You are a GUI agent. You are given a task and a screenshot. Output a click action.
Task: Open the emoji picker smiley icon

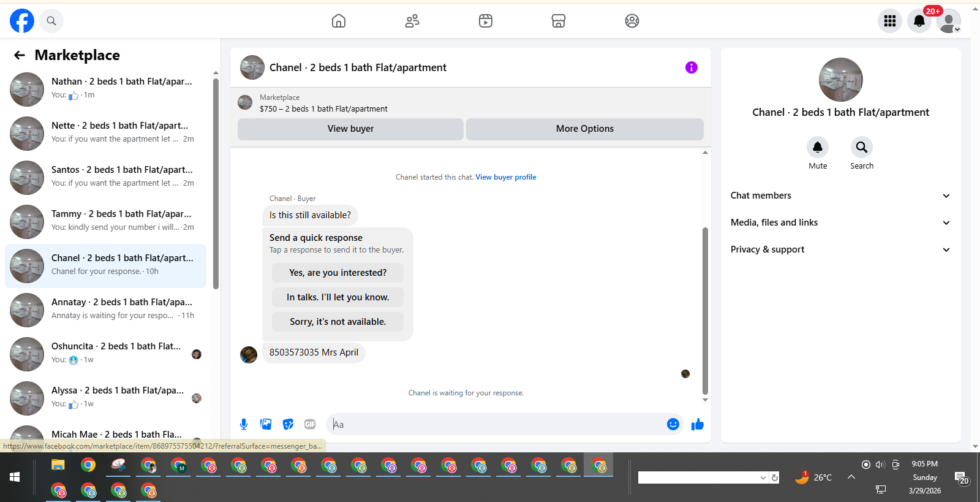[673, 424]
